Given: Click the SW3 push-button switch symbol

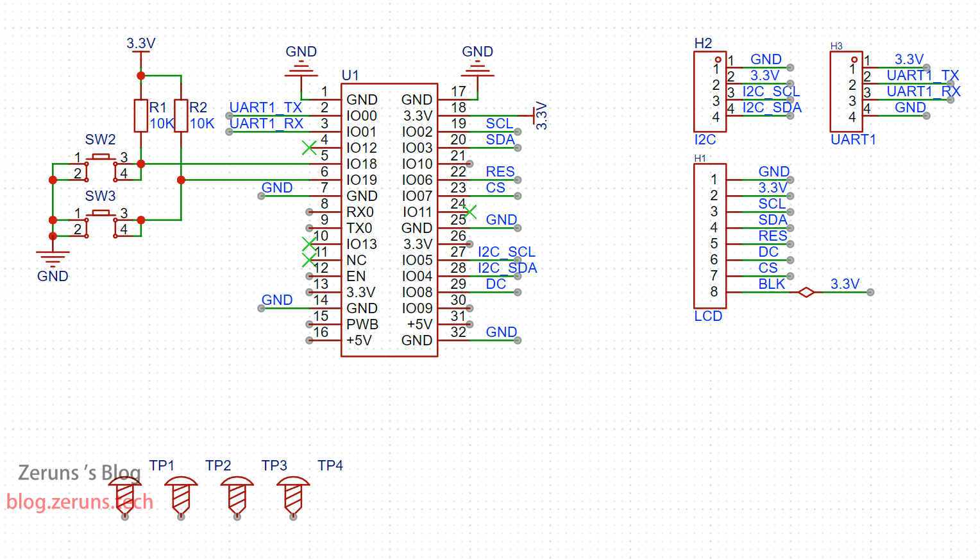Looking at the screenshot, I should tap(101, 213).
